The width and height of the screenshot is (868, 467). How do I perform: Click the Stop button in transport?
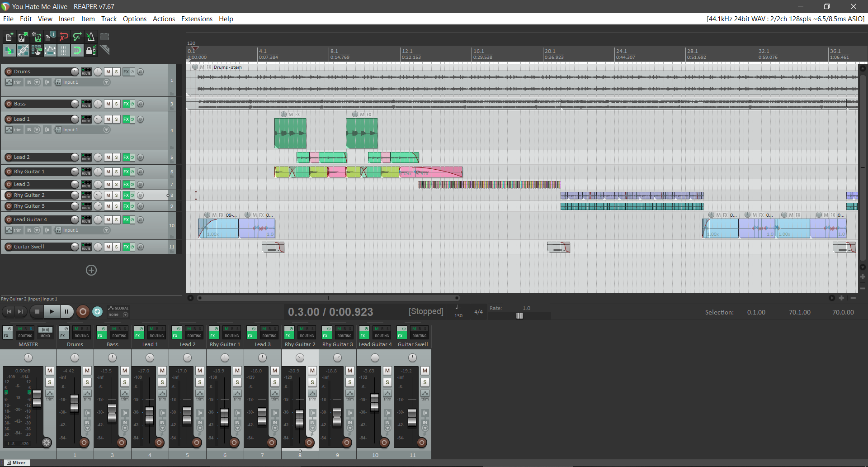38,311
